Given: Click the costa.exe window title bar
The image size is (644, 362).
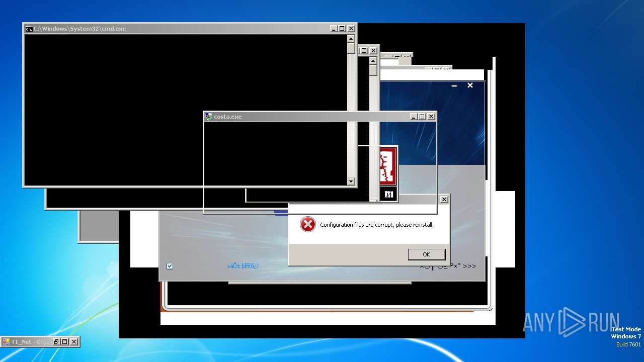Looking at the screenshot, I should pos(320,117).
